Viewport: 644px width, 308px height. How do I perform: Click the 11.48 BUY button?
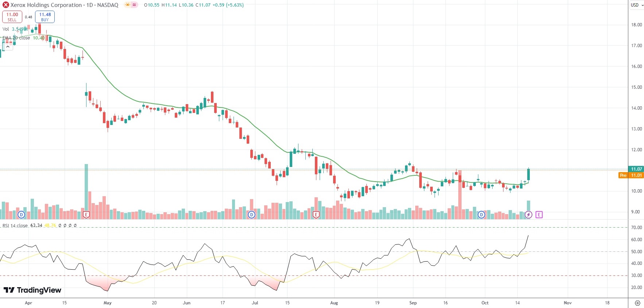[x=45, y=17]
